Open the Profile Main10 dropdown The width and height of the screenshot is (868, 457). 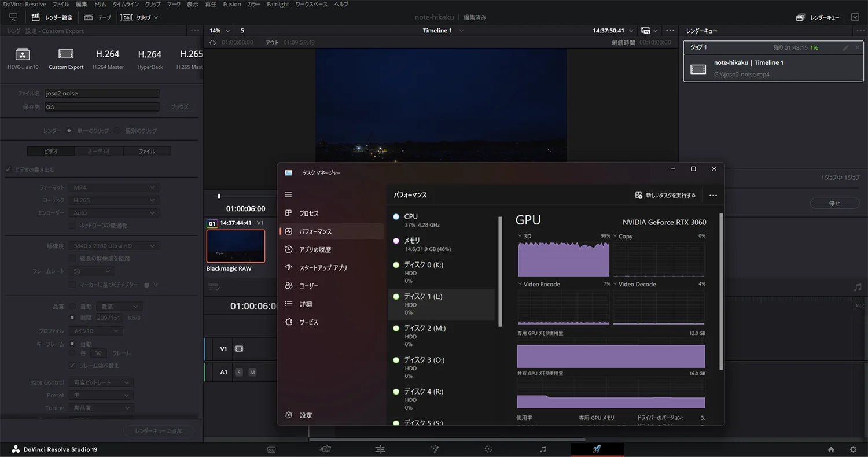[95, 331]
